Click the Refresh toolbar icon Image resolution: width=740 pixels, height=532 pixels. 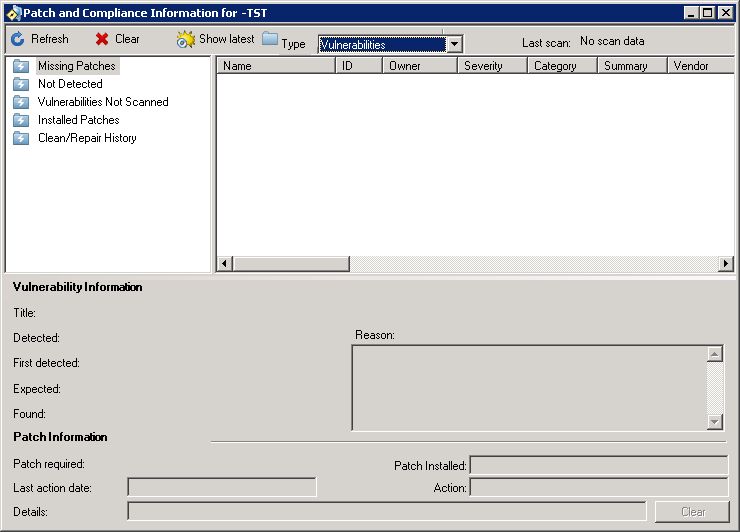click(x=17, y=40)
